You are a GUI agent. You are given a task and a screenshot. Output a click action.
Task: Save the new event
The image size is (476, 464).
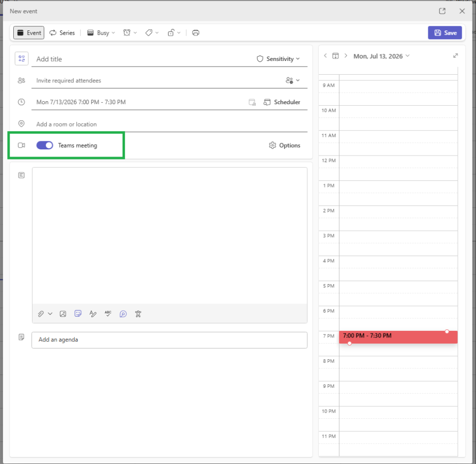point(445,33)
